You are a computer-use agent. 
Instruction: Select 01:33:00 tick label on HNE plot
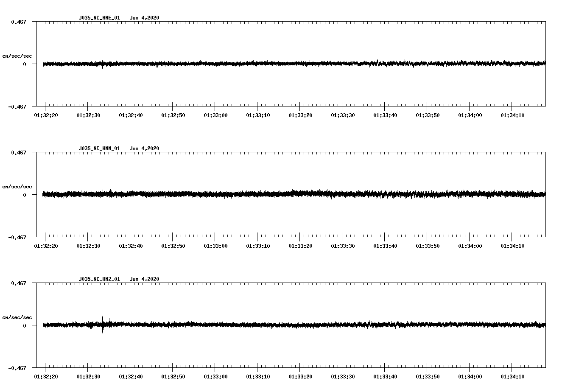[215, 115]
